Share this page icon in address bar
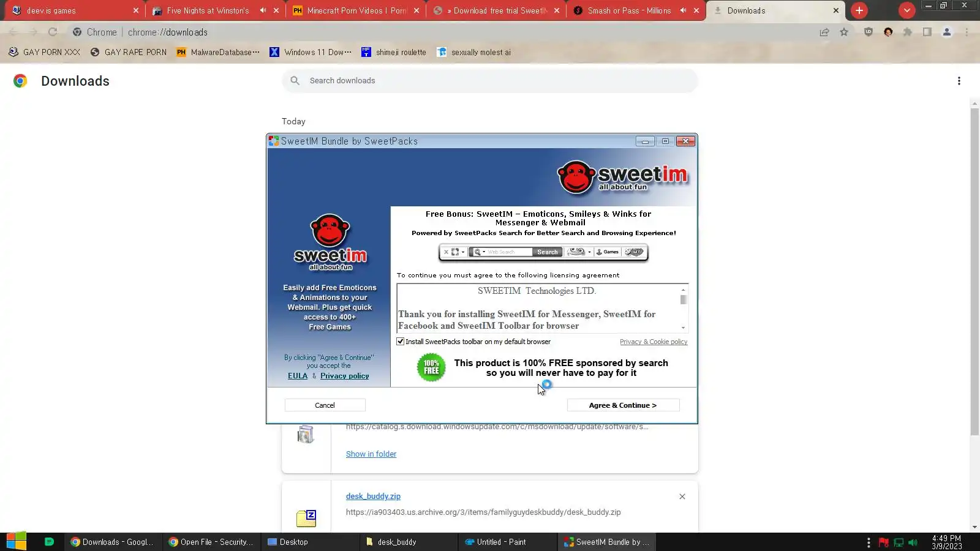The width and height of the screenshot is (980, 551). [x=824, y=32]
